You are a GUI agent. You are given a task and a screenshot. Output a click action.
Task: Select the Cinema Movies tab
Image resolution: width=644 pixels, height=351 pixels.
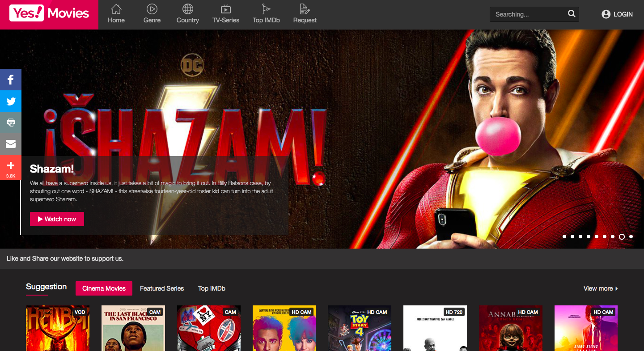(x=104, y=288)
